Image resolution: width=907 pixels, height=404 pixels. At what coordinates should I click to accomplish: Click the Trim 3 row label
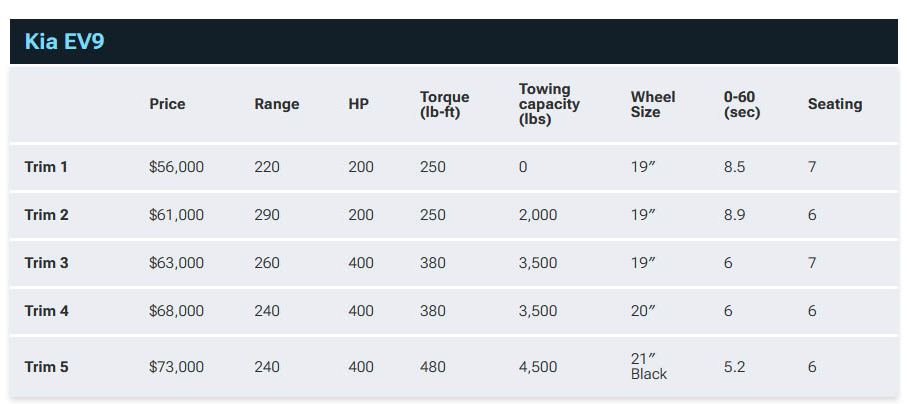tap(46, 263)
